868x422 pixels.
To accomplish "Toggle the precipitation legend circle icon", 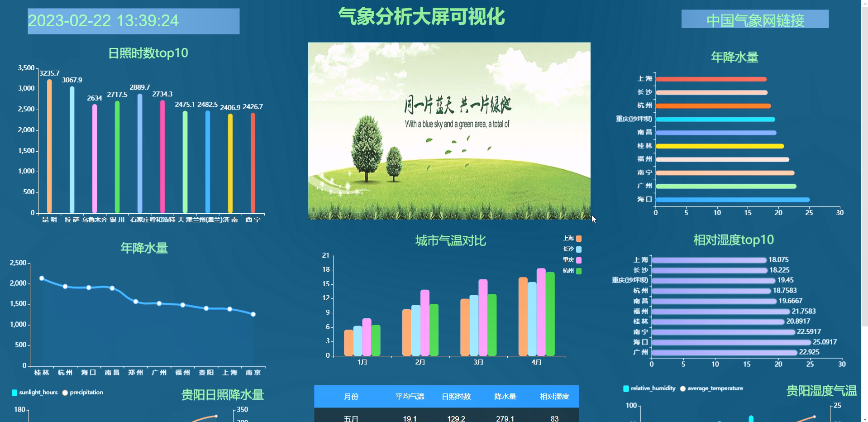I will click(x=64, y=392).
